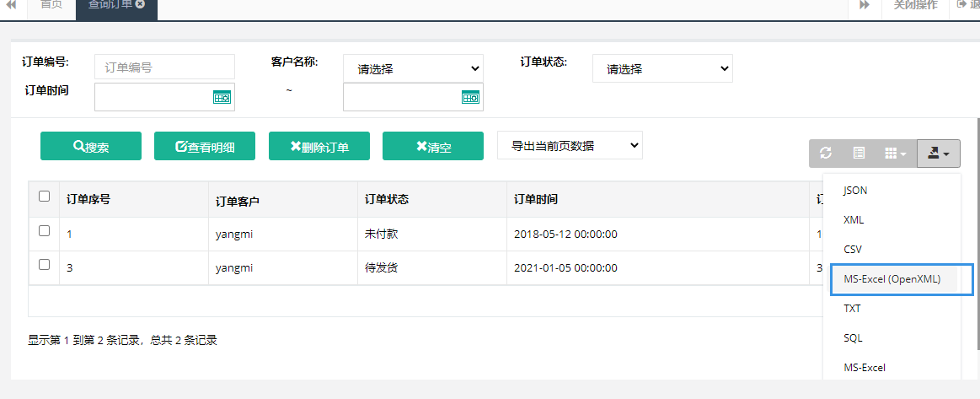
Task: Open the end date calendar icon
Action: [471, 97]
